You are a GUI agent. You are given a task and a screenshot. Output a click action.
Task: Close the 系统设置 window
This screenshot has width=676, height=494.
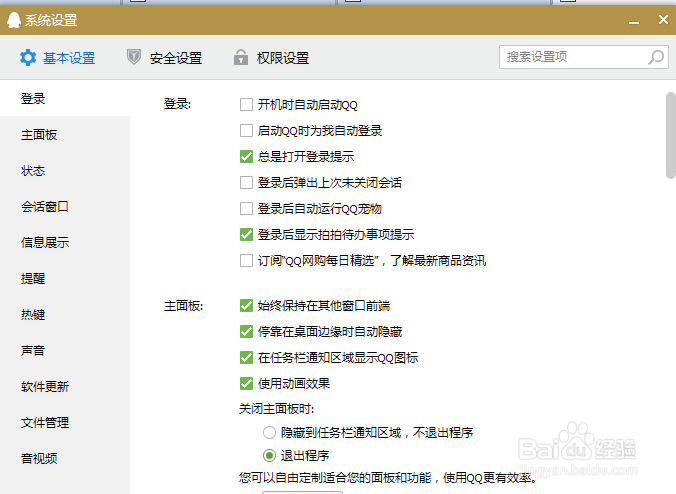pos(663,20)
